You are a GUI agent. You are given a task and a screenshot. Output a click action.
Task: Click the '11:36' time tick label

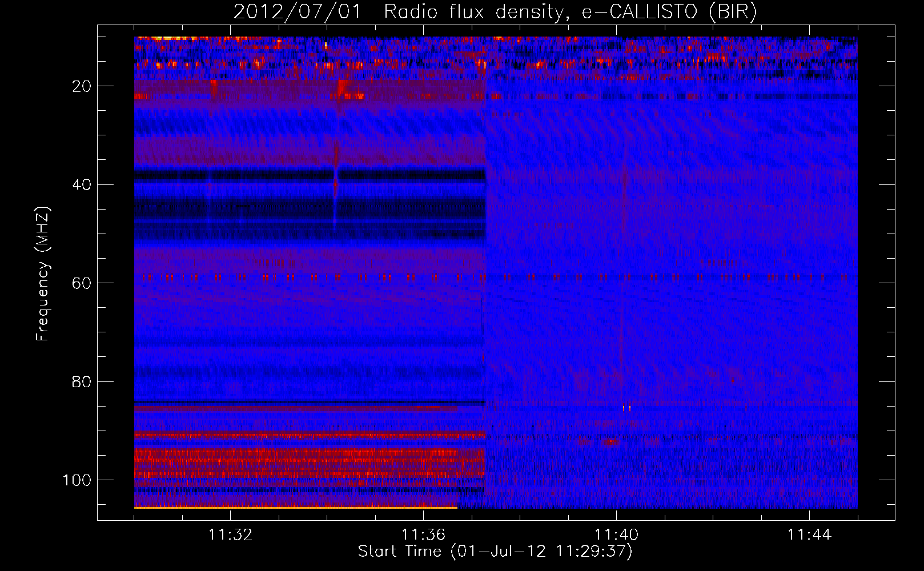423,534
